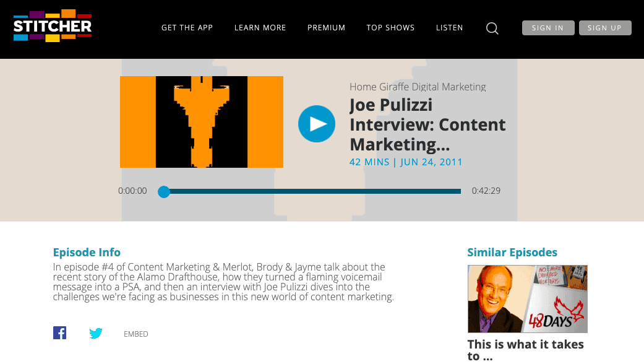Navigate to TOP SHOWS

pos(390,27)
